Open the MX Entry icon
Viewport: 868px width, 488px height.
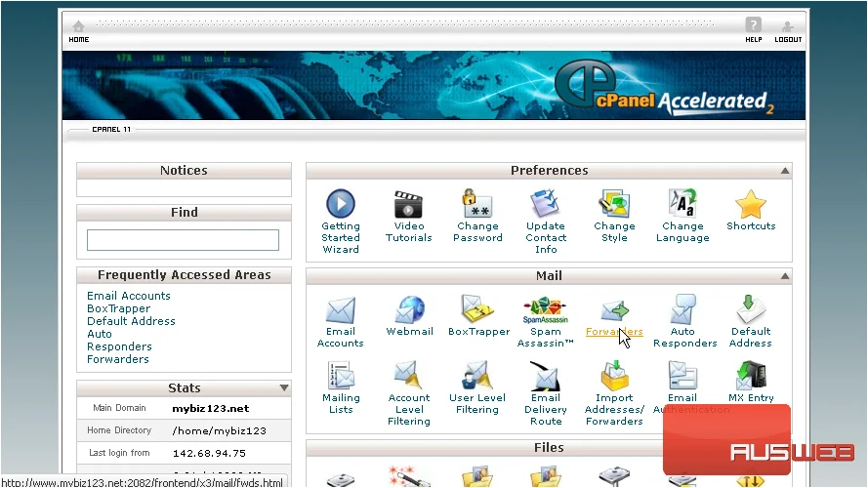click(751, 375)
